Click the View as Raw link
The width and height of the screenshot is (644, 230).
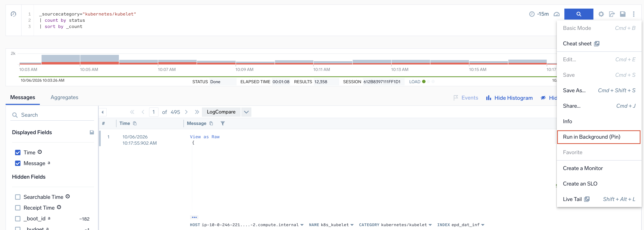(x=205, y=137)
